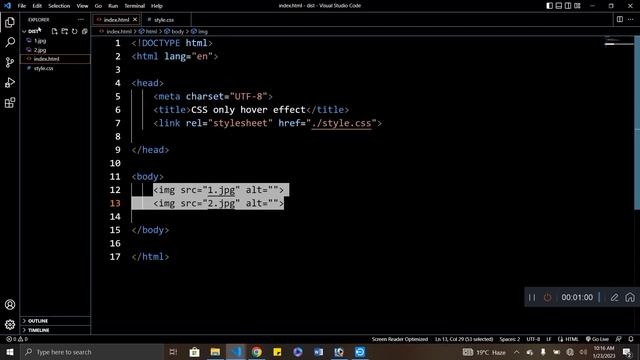Open Source Control view
The width and height of the screenshot is (640, 360).
click(x=10, y=62)
